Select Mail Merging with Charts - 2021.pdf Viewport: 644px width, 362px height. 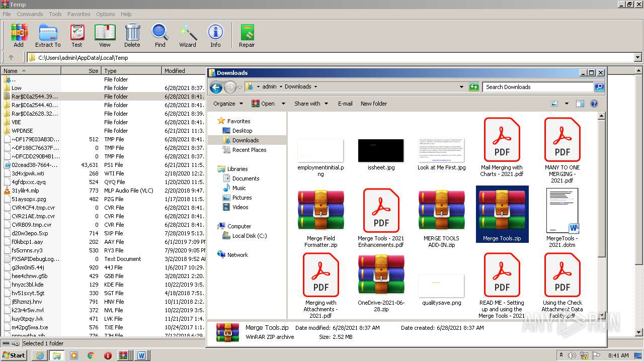(x=502, y=147)
